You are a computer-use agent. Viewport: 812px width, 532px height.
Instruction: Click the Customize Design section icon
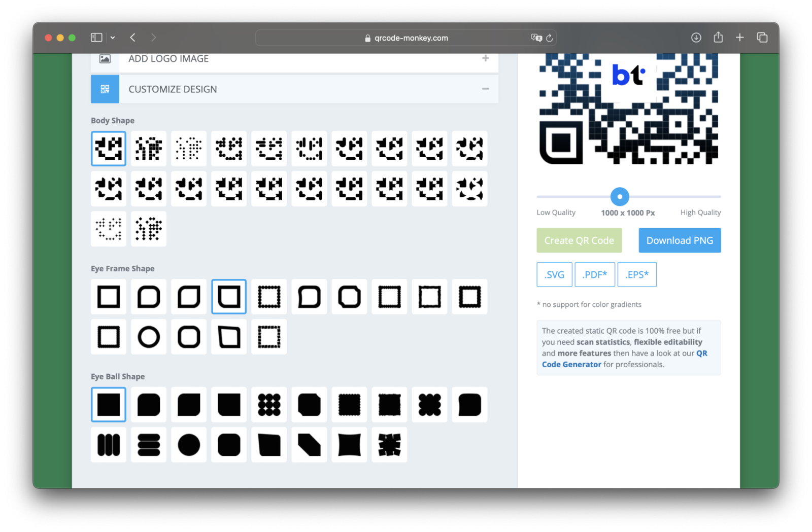105,89
